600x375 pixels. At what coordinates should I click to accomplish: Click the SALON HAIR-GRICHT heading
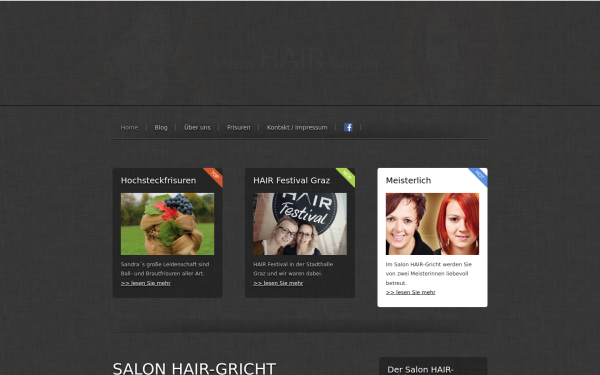tap(194, 368)
